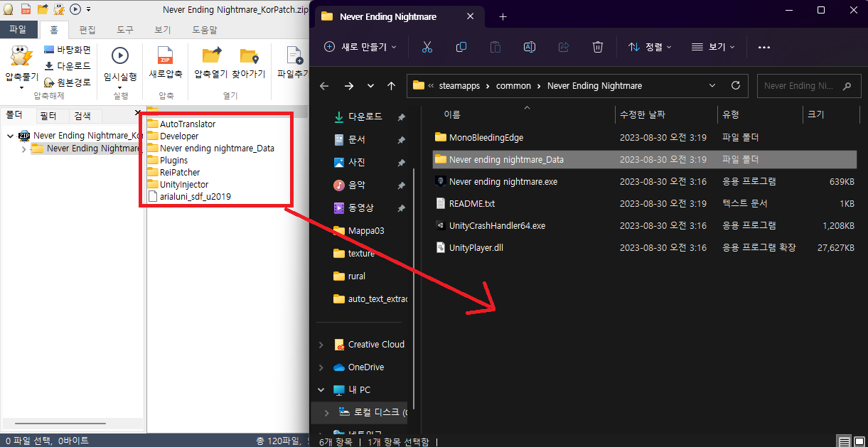Click the Paste icon in Explorer toolbar
This screenshot has width=868, height=447.
coord(495,47)
